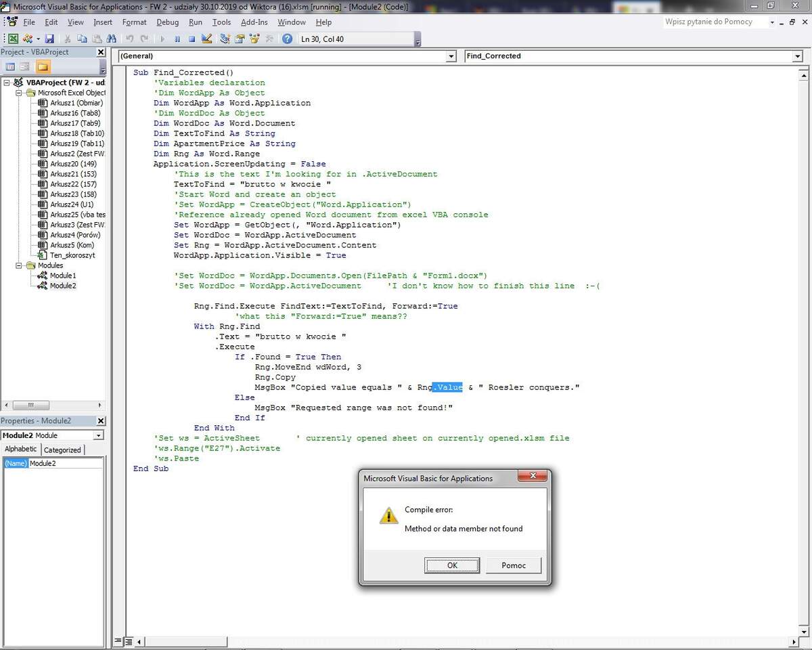
Task: Open the Run menu
Action: 196,22
